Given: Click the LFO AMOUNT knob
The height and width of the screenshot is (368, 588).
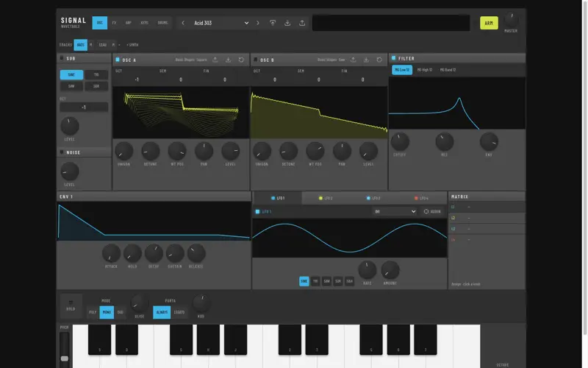Looking at the screenshot, I should click(390, 270).
